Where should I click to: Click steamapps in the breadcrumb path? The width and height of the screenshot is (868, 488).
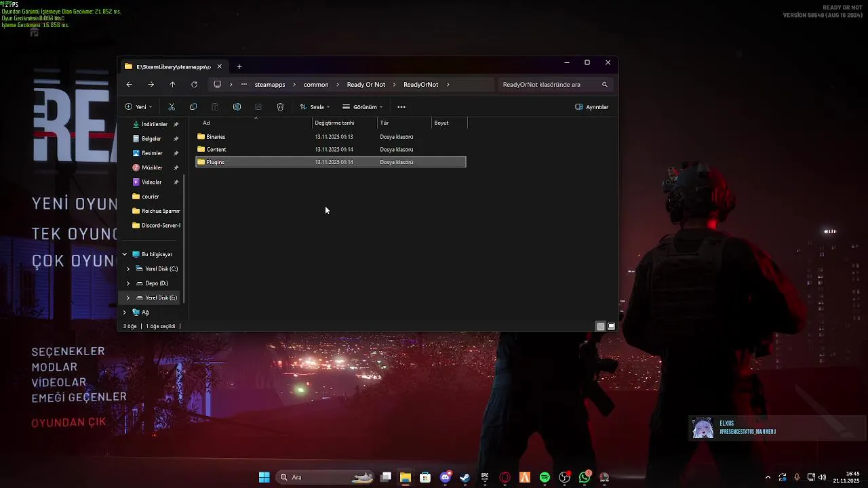coord(270,85)
